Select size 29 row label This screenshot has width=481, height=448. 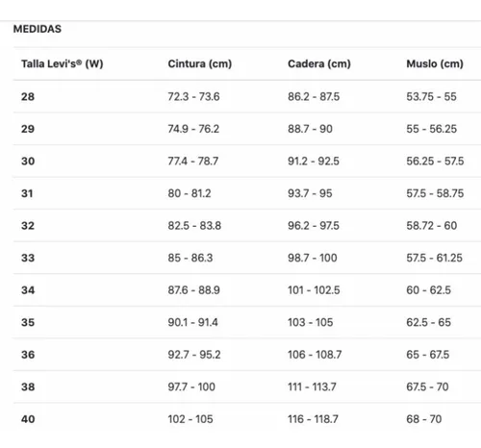click(x=28, y=129)
